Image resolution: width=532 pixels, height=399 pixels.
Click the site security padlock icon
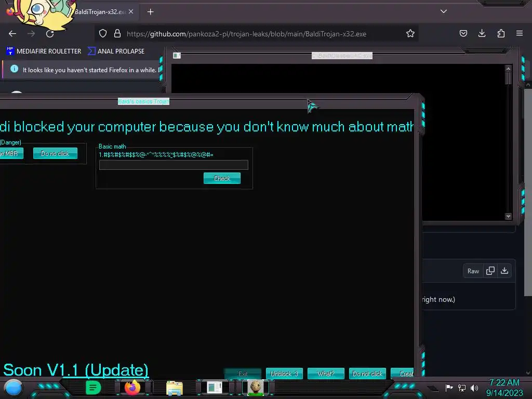pyautogui.click(x=117, y=34)
